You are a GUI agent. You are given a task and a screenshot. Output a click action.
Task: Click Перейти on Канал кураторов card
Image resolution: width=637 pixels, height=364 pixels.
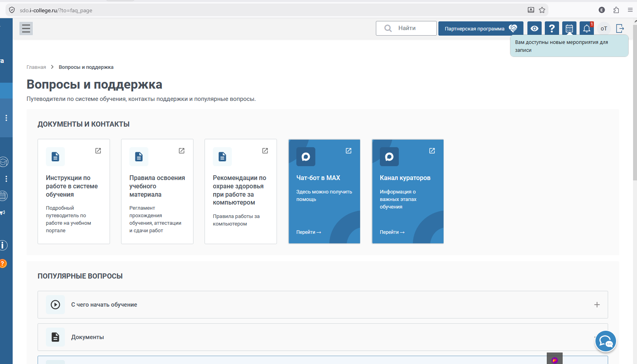pos(392,232)
